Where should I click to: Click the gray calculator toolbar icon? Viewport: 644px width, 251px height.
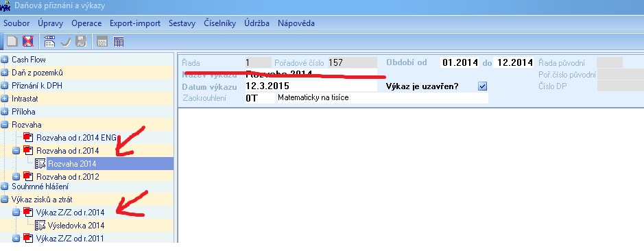tap(102, 42)
